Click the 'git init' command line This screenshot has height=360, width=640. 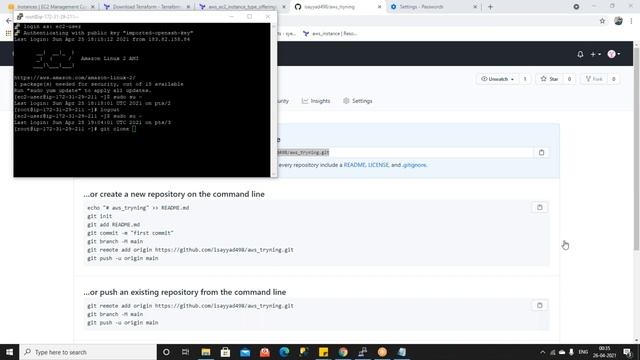(100, 216)
